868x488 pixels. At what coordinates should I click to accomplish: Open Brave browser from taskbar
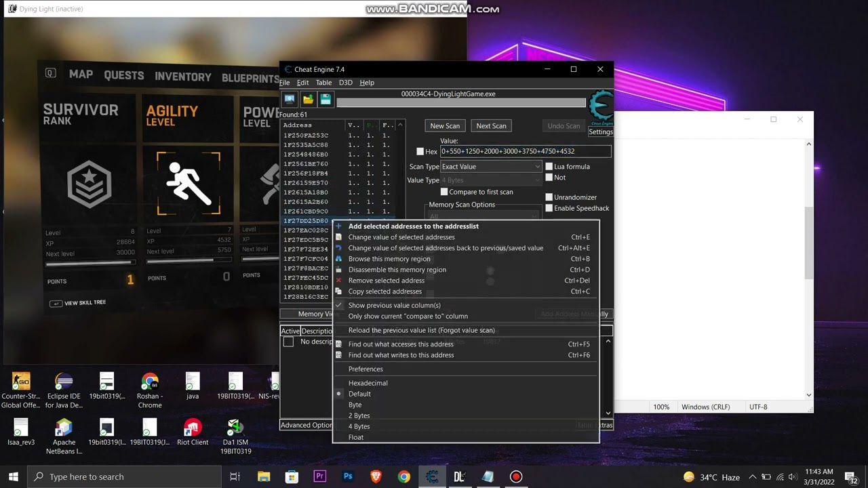click(x=376, y=476)
